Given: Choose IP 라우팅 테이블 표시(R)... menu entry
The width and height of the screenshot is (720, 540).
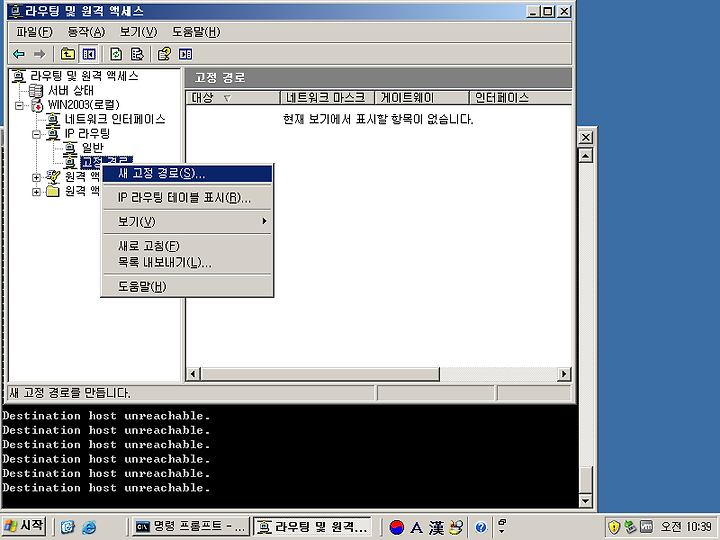Looking at the screenshot, I should [187, 198].
